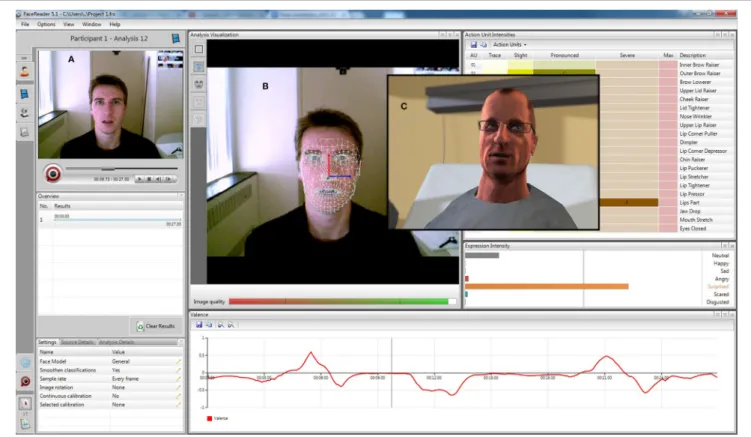Click the red camera icon in lower sidebar
This screenshot has height=437, width=751.
[x=25, y=381]
